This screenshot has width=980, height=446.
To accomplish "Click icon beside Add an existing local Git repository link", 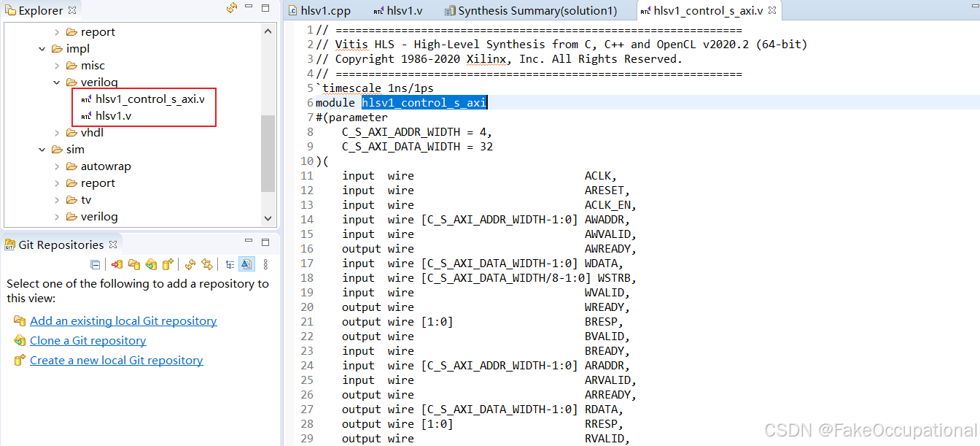I will click(20, 321).
